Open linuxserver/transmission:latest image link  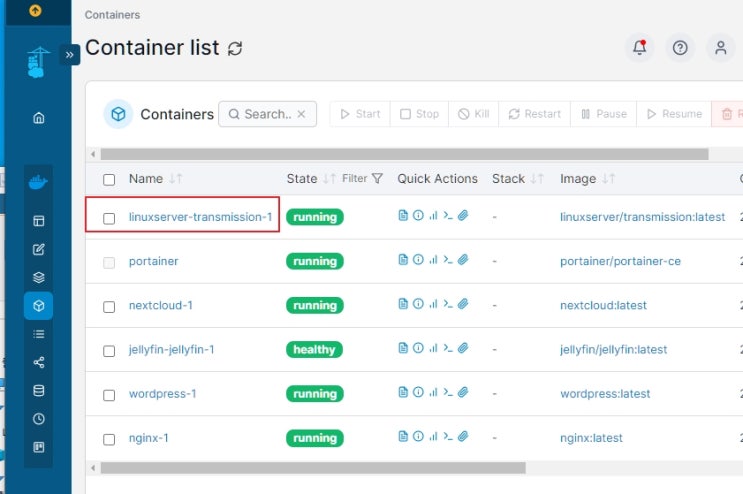click(643, 217)
